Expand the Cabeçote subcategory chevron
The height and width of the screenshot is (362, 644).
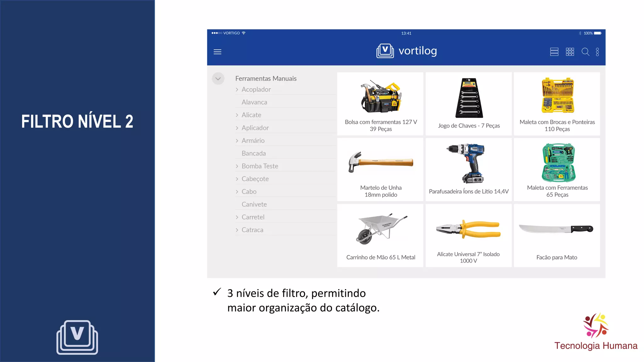click(237, 179)
